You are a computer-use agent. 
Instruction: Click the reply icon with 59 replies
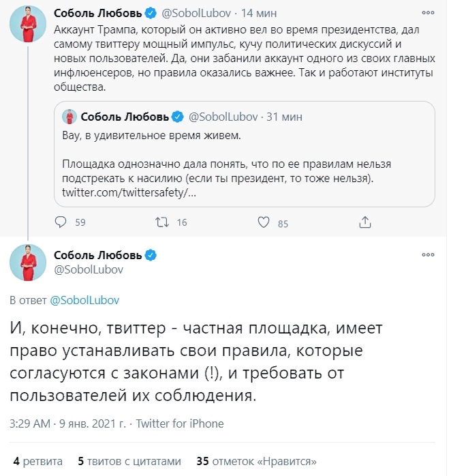pyautogui.click(x=61, y=222)
